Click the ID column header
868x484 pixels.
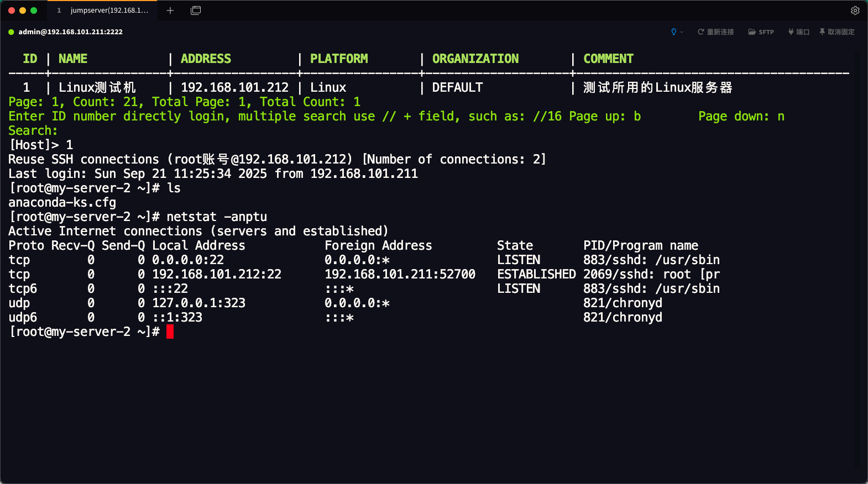coord(30,59)
